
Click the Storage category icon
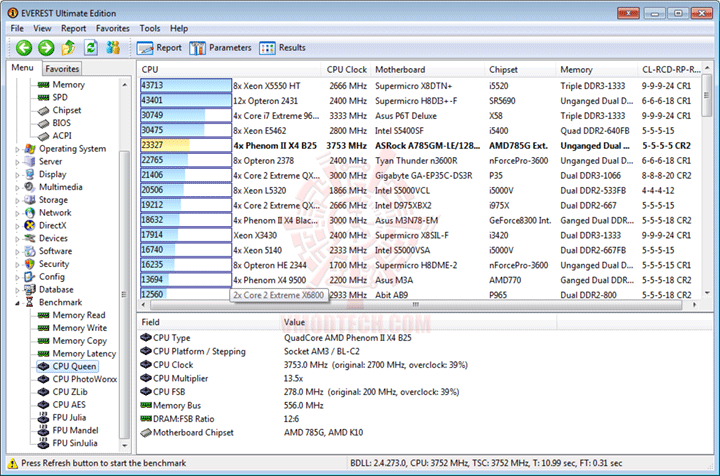coord(30,200)
